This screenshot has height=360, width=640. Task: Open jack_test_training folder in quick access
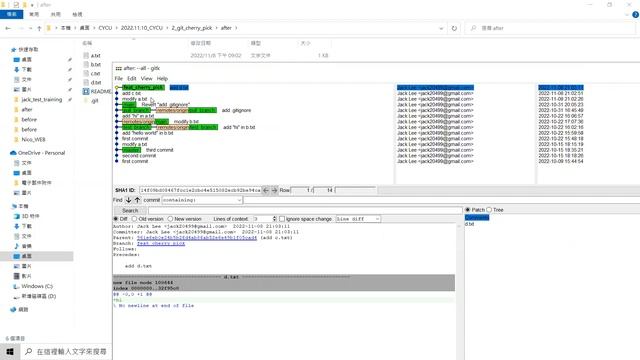(41, 100)
